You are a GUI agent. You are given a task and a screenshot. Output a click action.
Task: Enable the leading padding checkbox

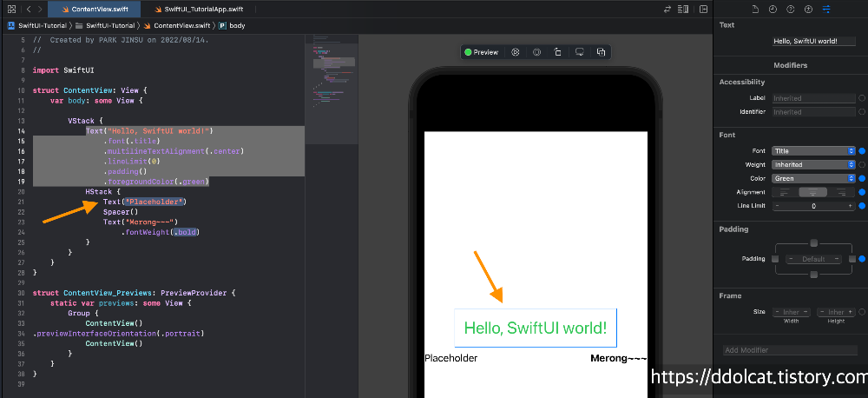[775, 259]
